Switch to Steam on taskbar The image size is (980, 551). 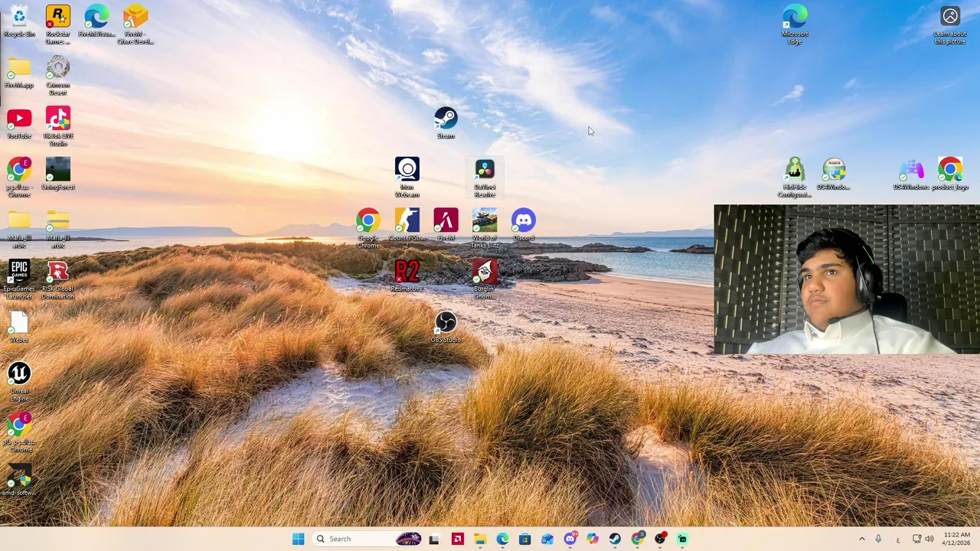click(615, 539)
